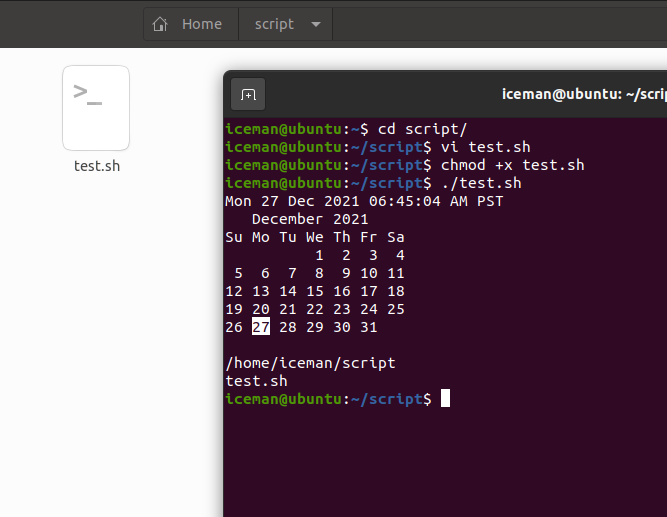The width and height of the screenshot is (667, 517).
Task: Open a new terminal tab button
Action: click(248, 94)
